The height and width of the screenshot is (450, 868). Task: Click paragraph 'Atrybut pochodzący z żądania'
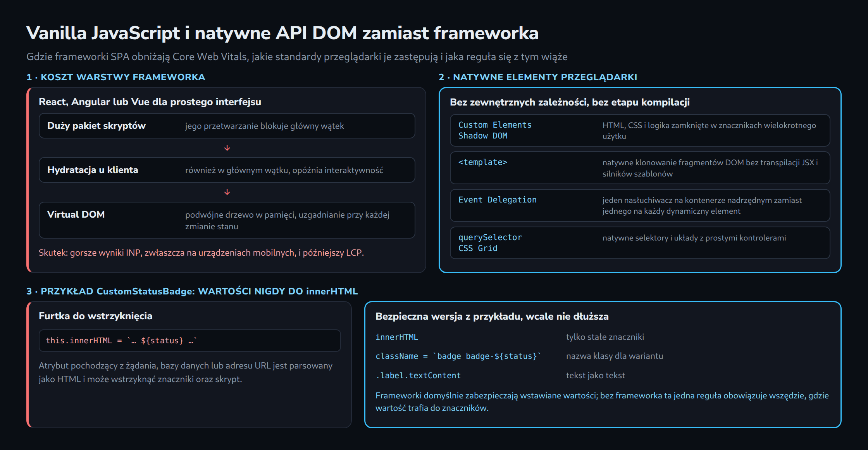(186, 372)
